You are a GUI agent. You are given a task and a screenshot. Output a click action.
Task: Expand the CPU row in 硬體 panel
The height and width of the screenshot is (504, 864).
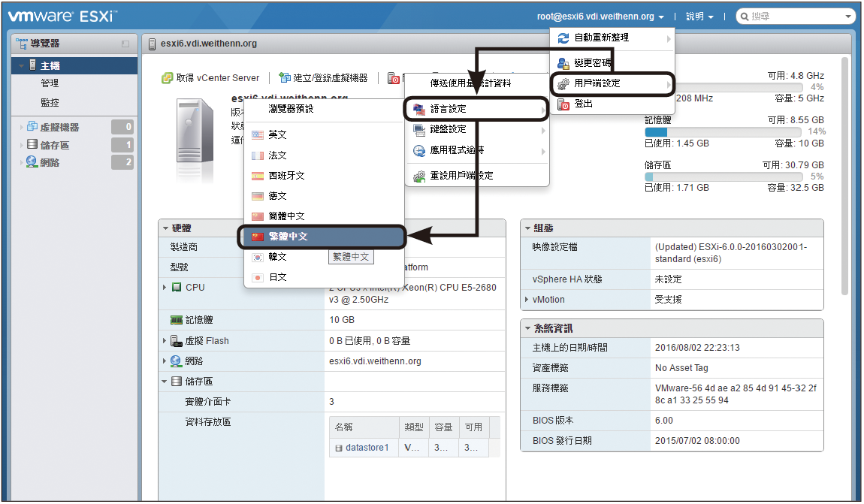click(x=165, y=288)
